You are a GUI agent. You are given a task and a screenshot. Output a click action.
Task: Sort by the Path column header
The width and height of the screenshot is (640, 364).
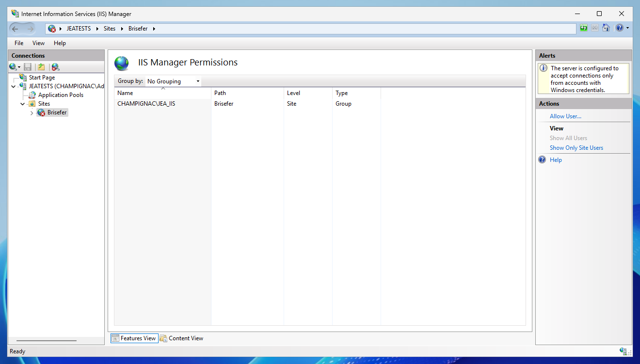[x=247, y=93]
